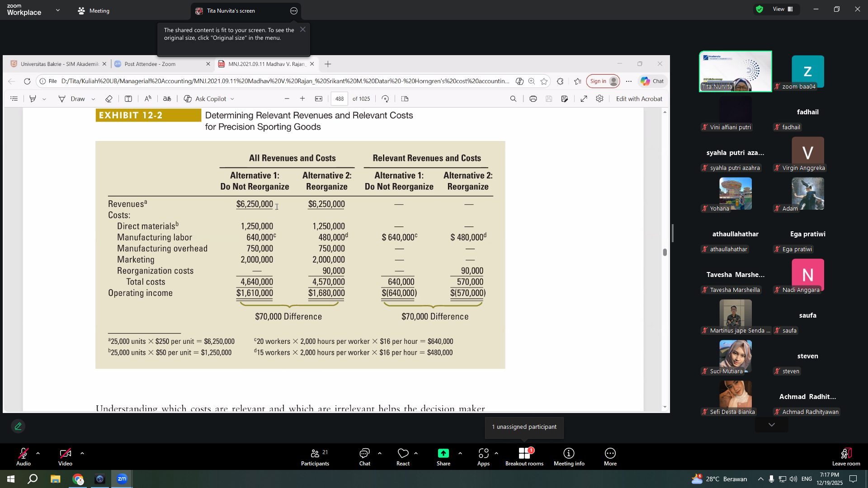The height and width of the screenshot is (488, 868).
Task: Show Meeting info
Action: click(569, 456)
